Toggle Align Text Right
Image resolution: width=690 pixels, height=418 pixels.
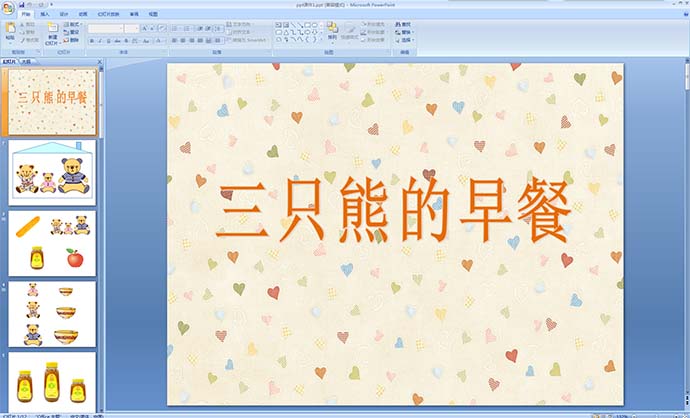click(191, 40)
